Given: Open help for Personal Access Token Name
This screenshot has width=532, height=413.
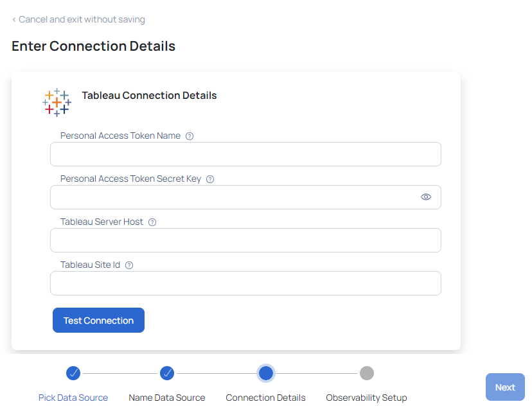Looking at the screenshot, I should [190, 136].
